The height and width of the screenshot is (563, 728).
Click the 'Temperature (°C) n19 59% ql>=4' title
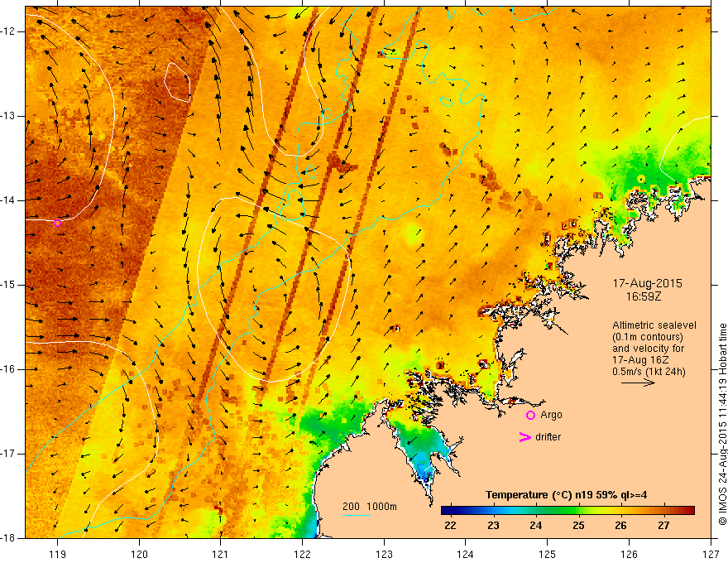pos(566,495)
